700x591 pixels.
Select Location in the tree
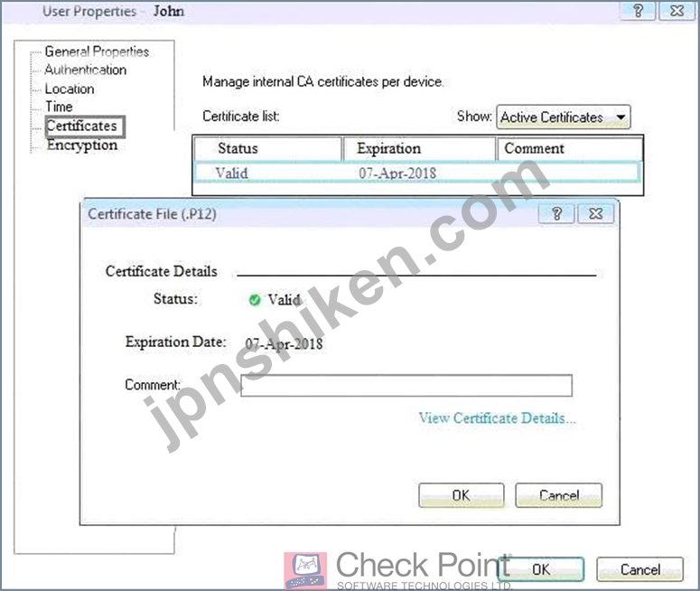click(70, 89)
